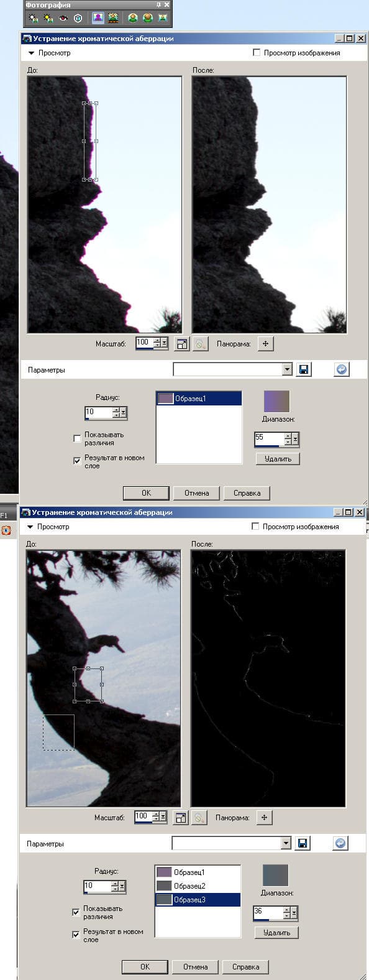
Task: Collapse the Просмотр section in the rock-preview dialog
Action: (x=30, y=53)
